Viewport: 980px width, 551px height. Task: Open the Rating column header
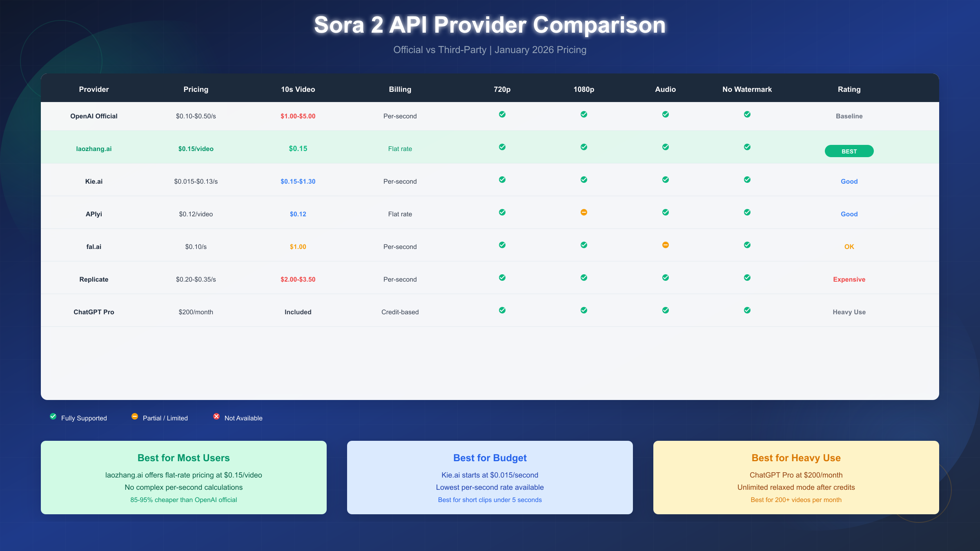point(849,89)
